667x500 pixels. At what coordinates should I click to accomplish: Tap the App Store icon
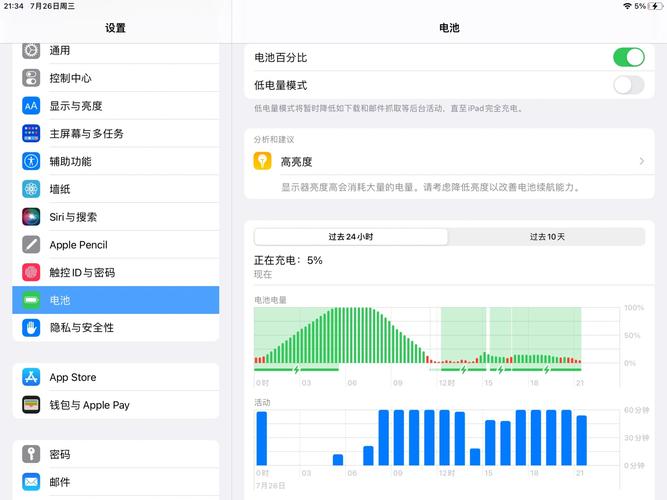tap(31, 377)
